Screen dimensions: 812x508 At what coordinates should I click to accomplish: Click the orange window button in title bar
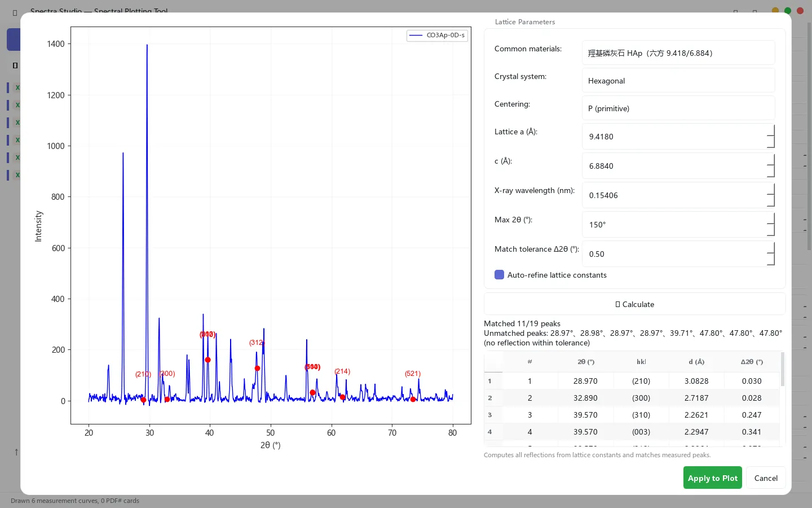775,11
